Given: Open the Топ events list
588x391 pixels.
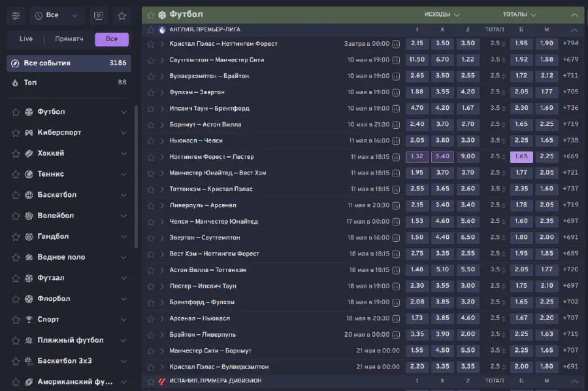Looking at the screenshot, I should (x=69, y=82).
